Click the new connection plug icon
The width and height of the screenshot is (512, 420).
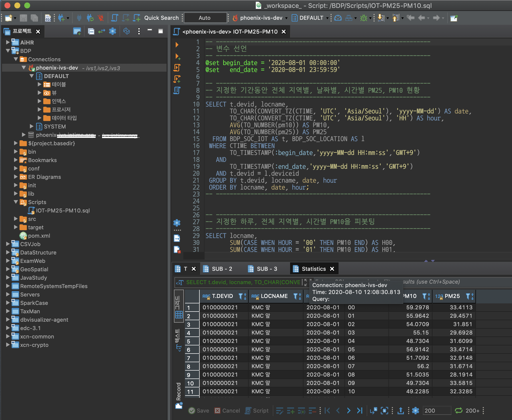61,18
